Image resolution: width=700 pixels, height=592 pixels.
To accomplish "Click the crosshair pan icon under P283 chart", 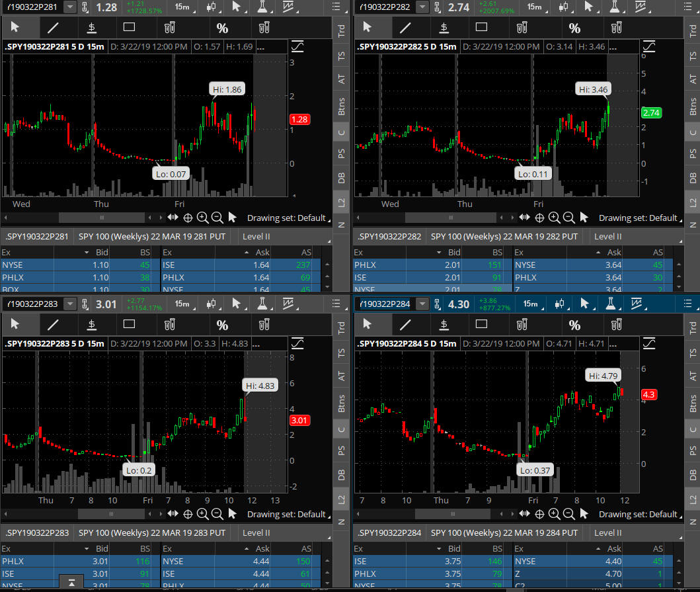I will click(x=187, y=514).
